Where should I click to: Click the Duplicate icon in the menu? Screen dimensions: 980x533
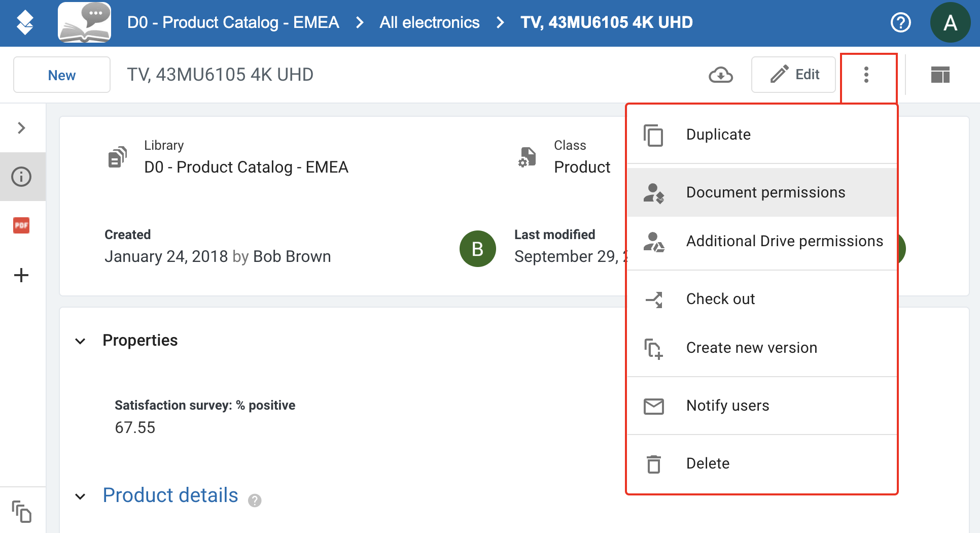click(653, 135)
